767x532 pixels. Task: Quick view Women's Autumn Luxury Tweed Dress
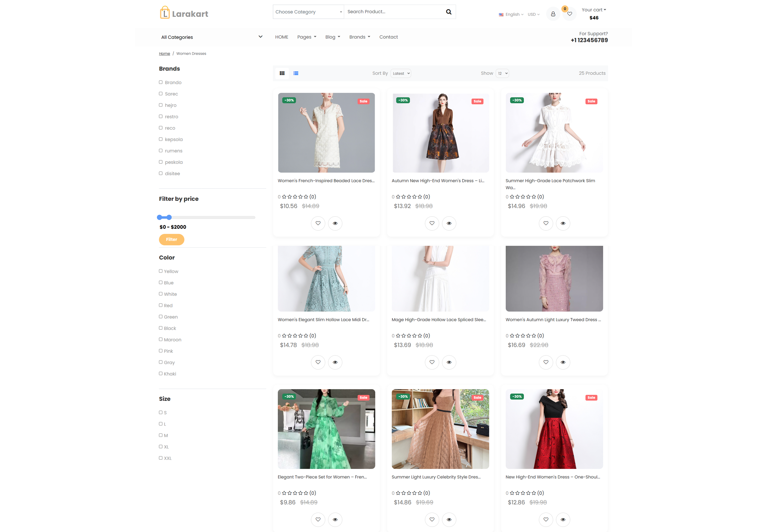(x=563, y=362)
